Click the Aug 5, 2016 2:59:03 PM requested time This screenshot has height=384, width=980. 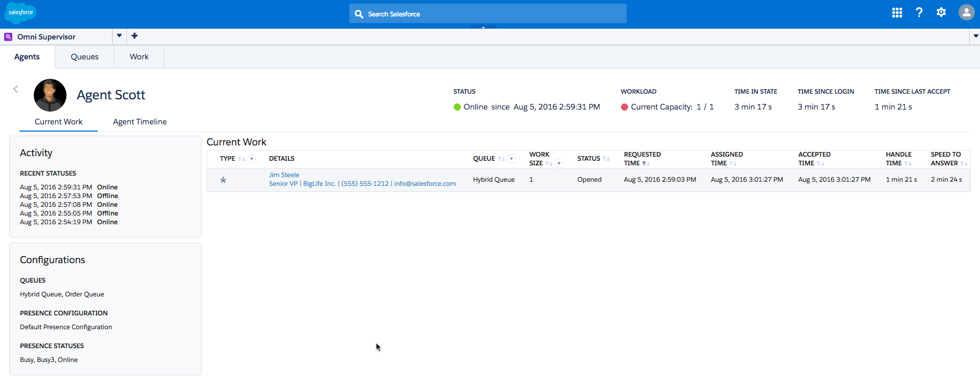tap(660, 180)
